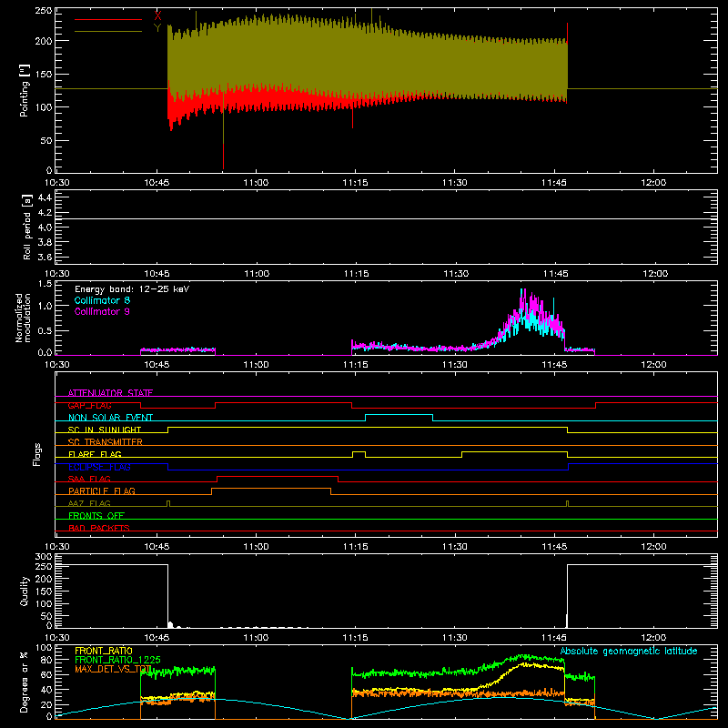Click the 80 tick on Degrees or % axis
The image size is (728, 728).
pos(46,660)
